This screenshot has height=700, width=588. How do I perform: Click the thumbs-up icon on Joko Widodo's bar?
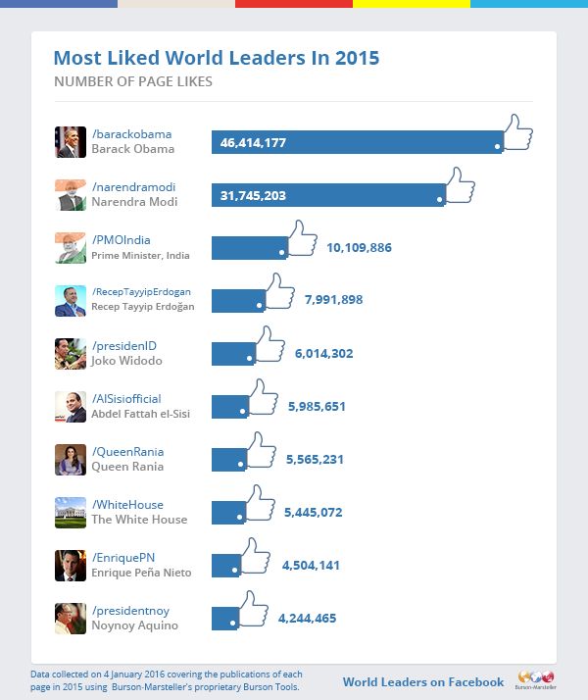269,345
